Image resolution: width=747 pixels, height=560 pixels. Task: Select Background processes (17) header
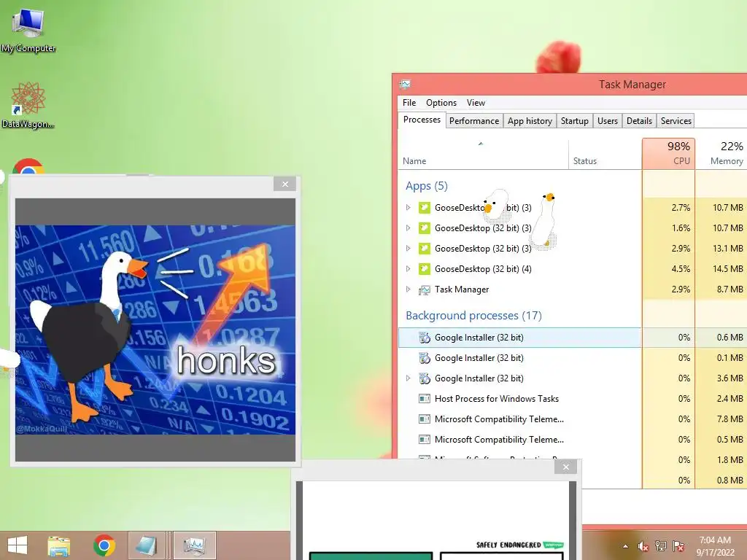tap(473, 316)
